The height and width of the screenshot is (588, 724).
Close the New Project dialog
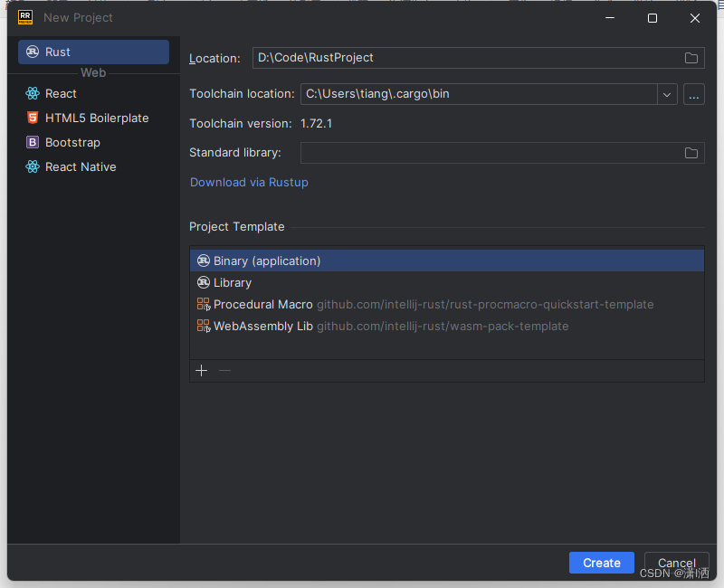[x=695, y=18]
